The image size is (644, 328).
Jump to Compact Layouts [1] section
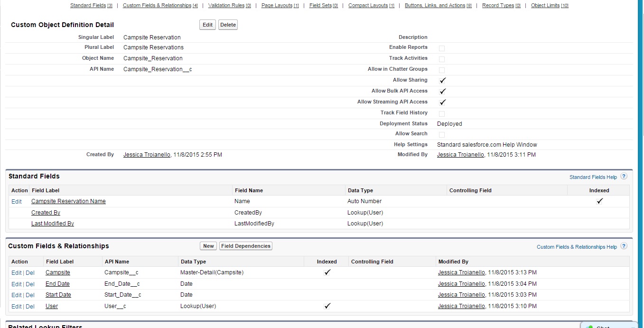[x=371, y=6]
